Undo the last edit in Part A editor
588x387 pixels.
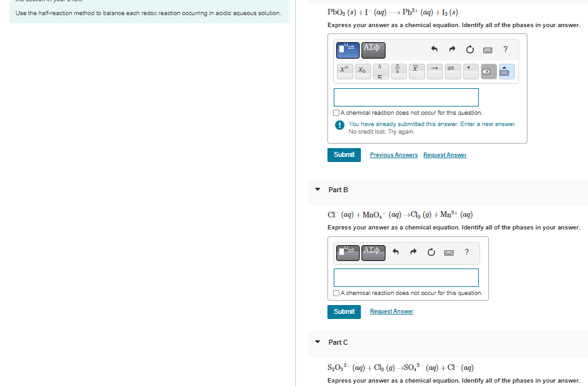[434, 49]
